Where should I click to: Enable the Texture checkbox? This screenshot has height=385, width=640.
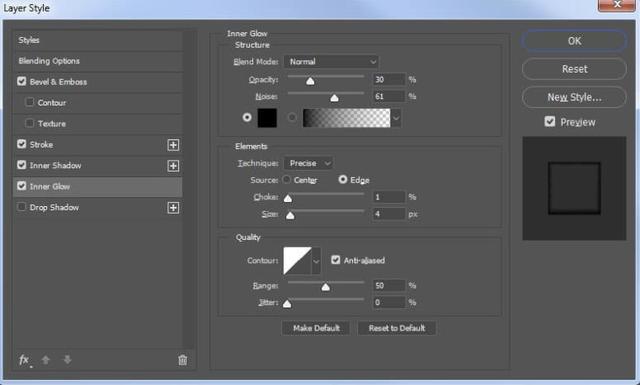coord(29,123)
